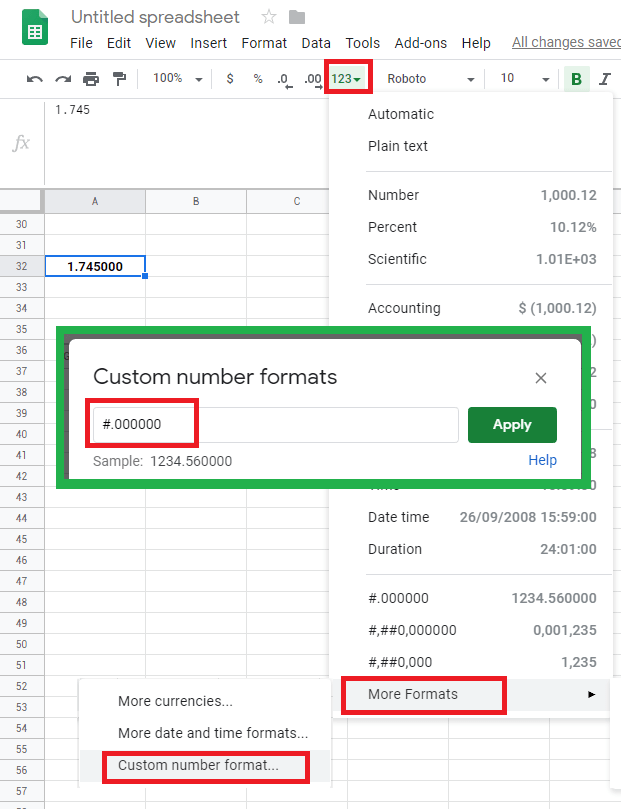Star the Untitled spreadsheet
This screenshot has width=621, height=809.
pyautogui.click(x=268, y=17)
